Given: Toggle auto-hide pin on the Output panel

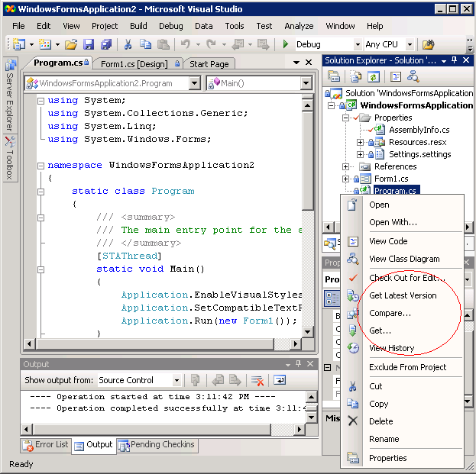Looking at the screenshot, I should tap(297, 365).
